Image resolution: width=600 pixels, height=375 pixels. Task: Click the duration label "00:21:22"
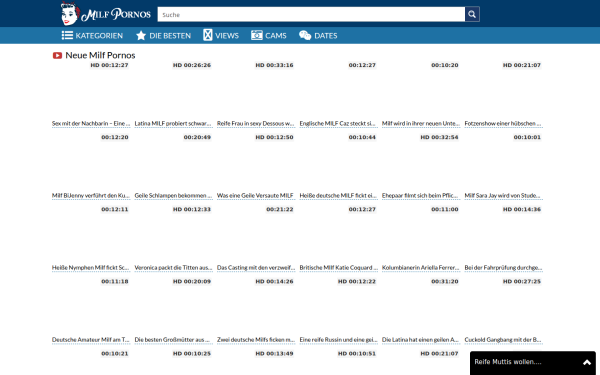click(280, 209)
